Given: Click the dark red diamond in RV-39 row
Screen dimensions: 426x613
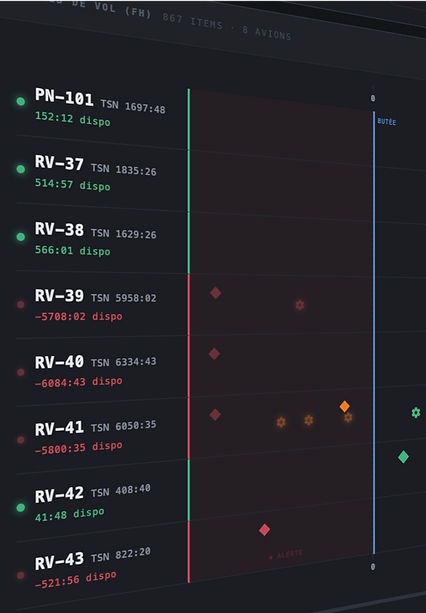Looking at the screenshot, I should point(215,293).
